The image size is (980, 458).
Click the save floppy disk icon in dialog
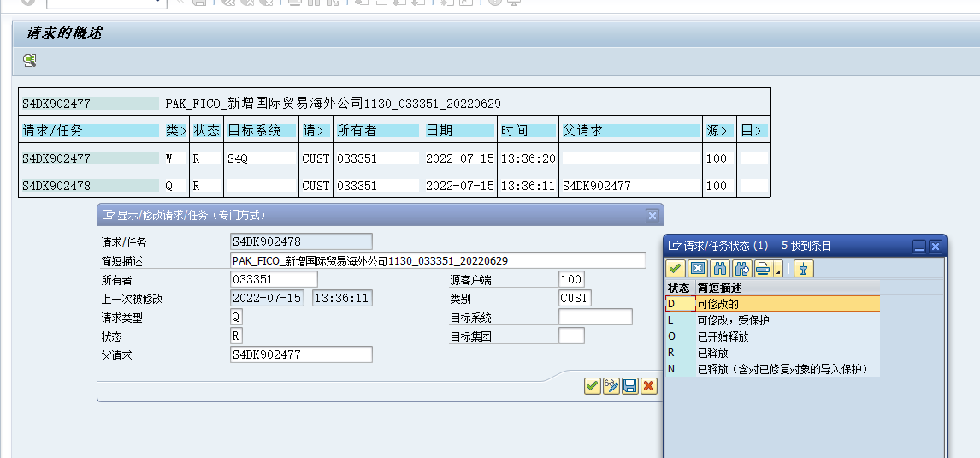pyautogui.click(x=630, y=386)
